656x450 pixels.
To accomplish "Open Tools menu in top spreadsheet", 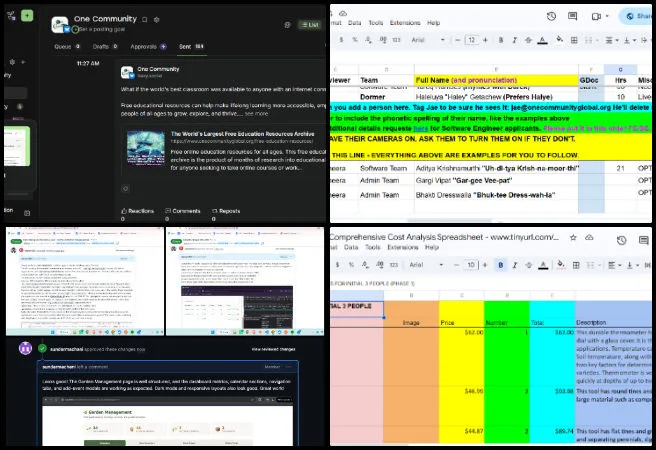I will (376, 23).
